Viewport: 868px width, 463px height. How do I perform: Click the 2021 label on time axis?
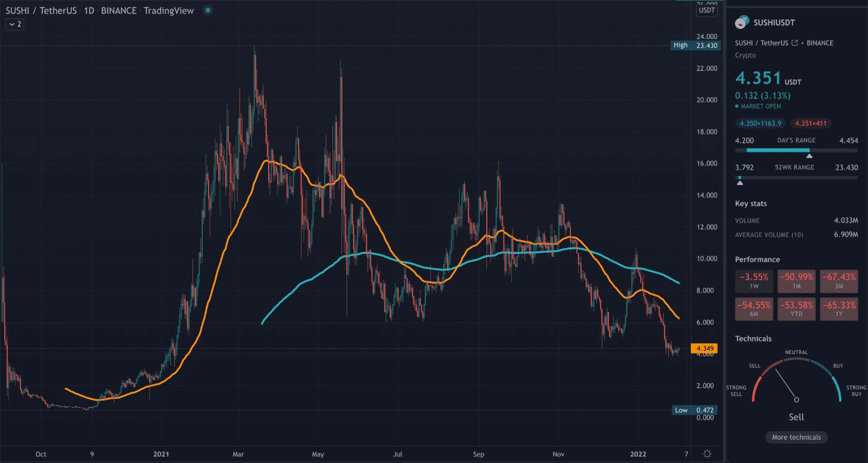tap(161, 454)
